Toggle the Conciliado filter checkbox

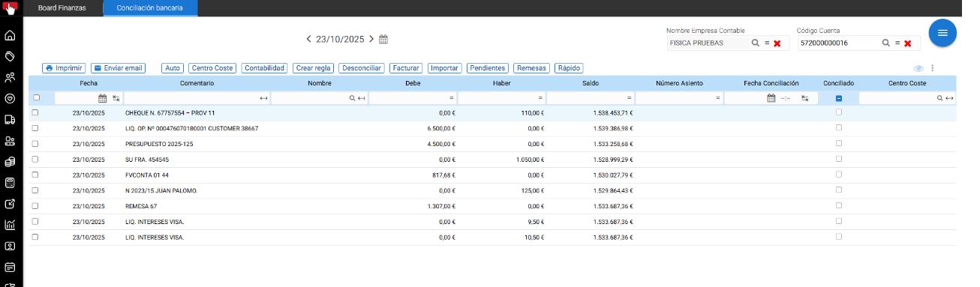tap(839, 98)
